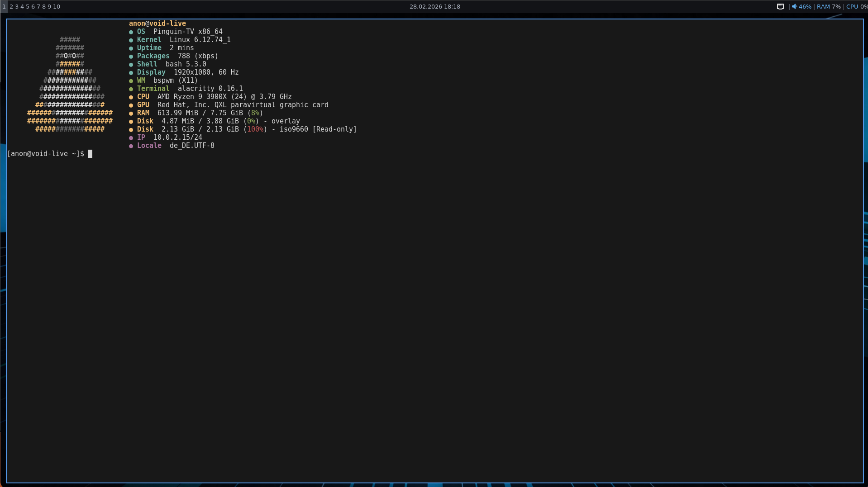The height and width of the screenshot is (487, 868).
Task: Click the volume speaker icon
Action: click(794, 7)
